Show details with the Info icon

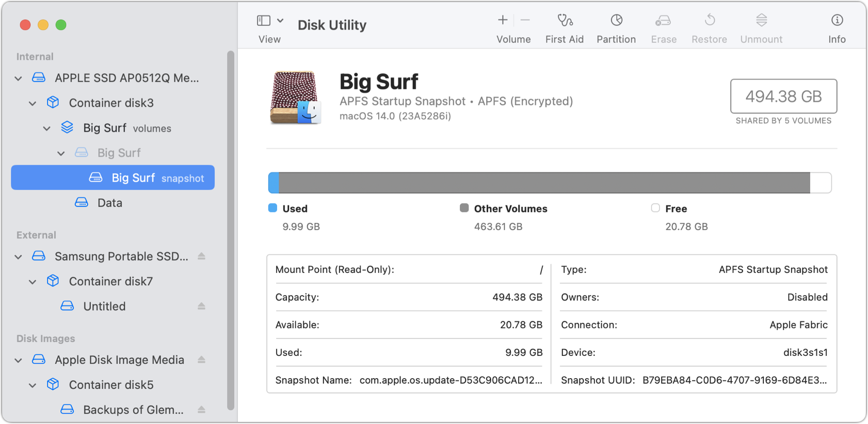[x=837, y=20]
